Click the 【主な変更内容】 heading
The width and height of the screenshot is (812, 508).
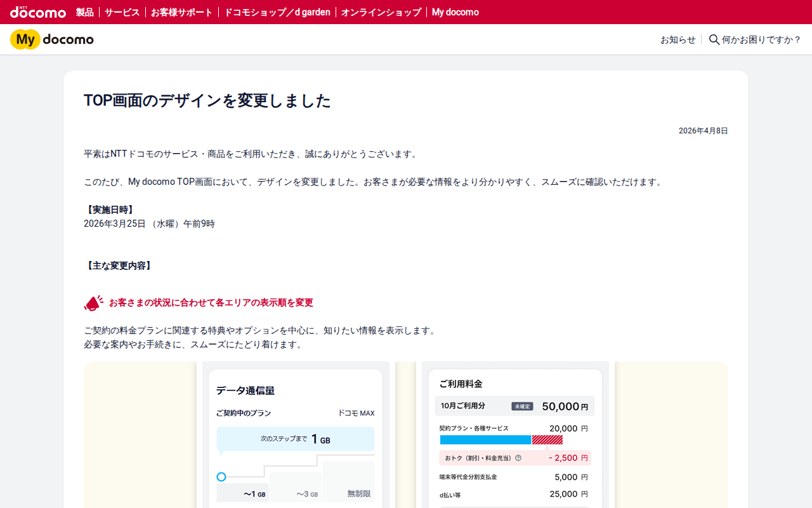[x=118, y=265]
